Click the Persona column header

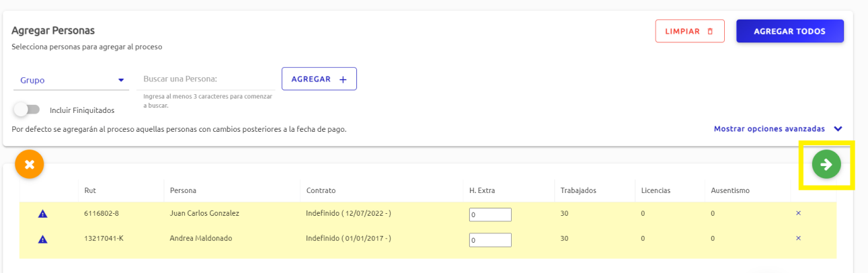click(x=183, y=190)
